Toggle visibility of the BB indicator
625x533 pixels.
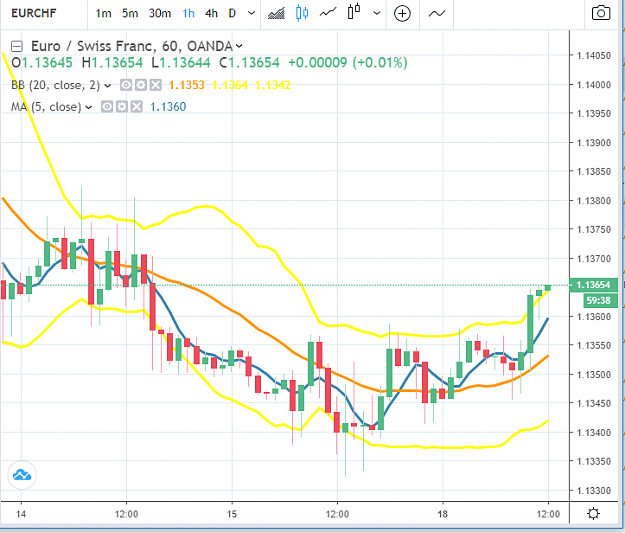point(126,85)
